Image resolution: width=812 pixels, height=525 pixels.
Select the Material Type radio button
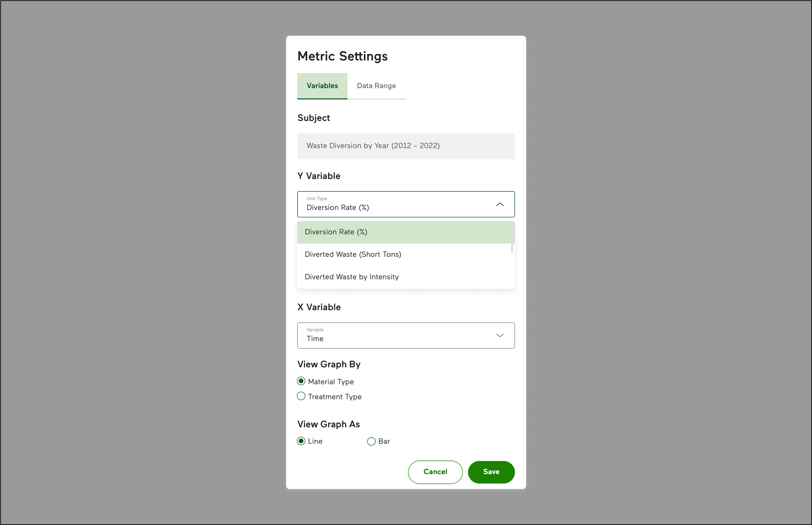tap(301, 381)
